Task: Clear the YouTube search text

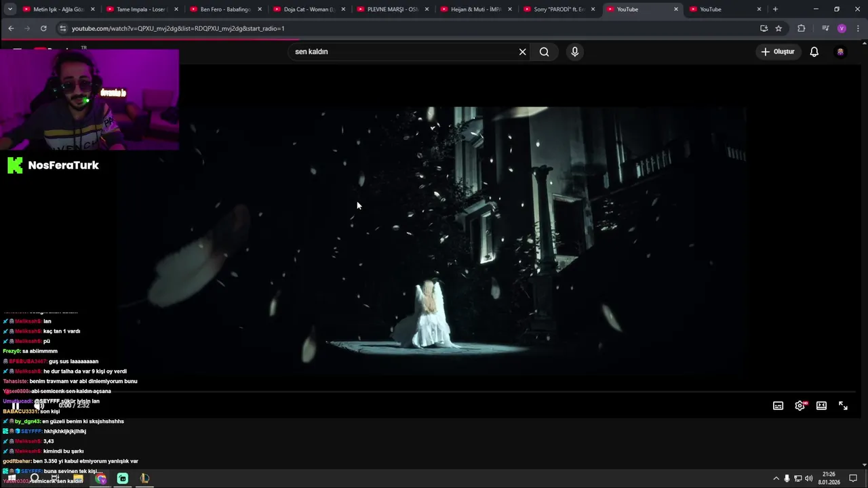Action: pyautogui.click(x=522, y=52)
